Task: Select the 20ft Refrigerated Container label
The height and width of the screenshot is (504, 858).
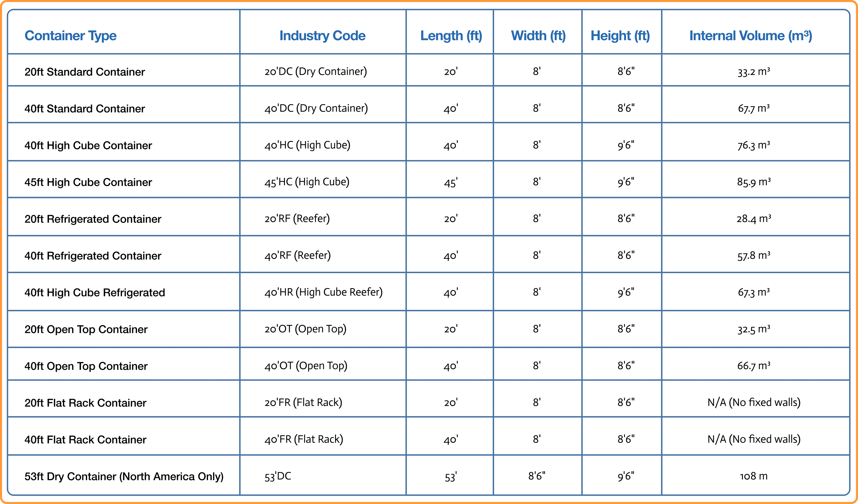Action: [93, 219]
